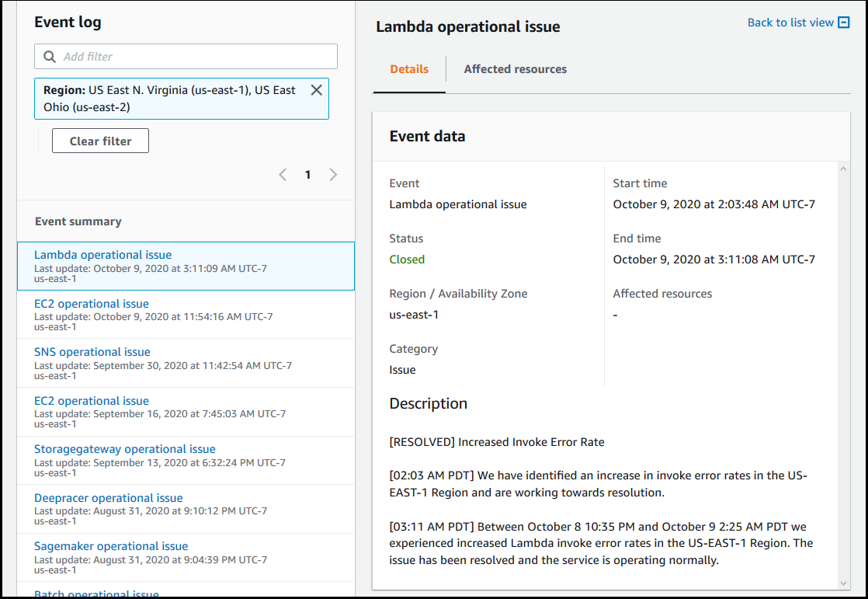Open the Storagegateway operational issue
Image resolution: width=868 pixels, height=599 pixels.
pos(124,448)
